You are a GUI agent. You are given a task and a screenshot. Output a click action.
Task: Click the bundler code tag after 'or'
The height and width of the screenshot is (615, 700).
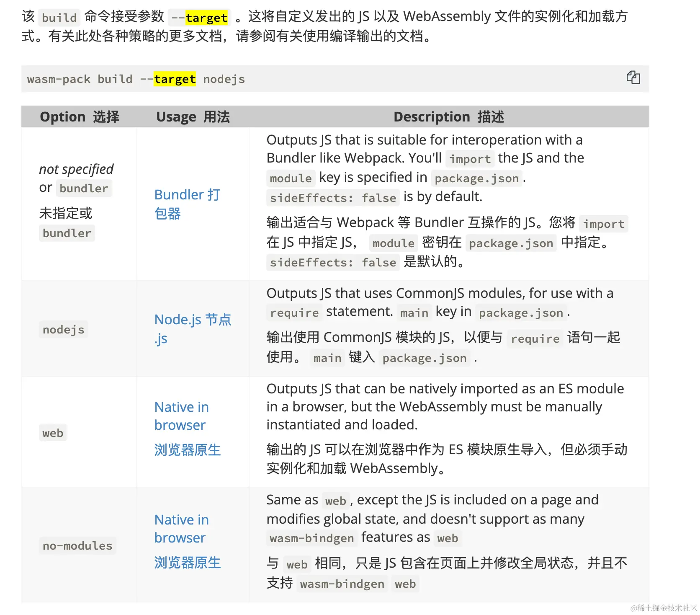click(84, 188)
